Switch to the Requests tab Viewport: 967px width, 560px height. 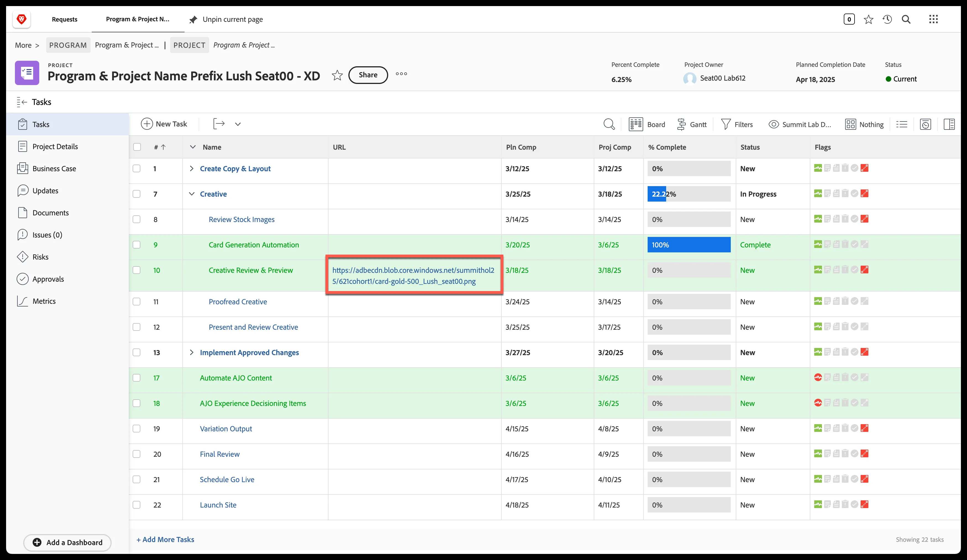[64, 19]
